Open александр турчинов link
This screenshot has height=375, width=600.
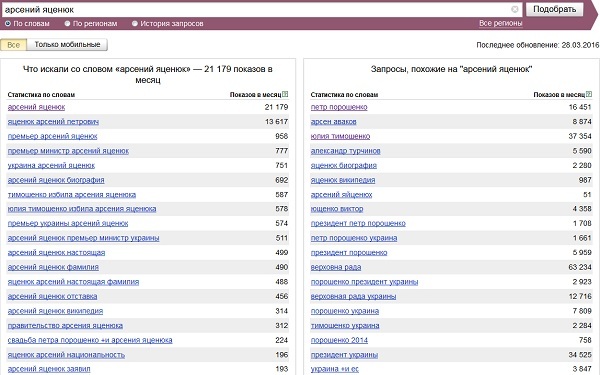pos(346,151)
